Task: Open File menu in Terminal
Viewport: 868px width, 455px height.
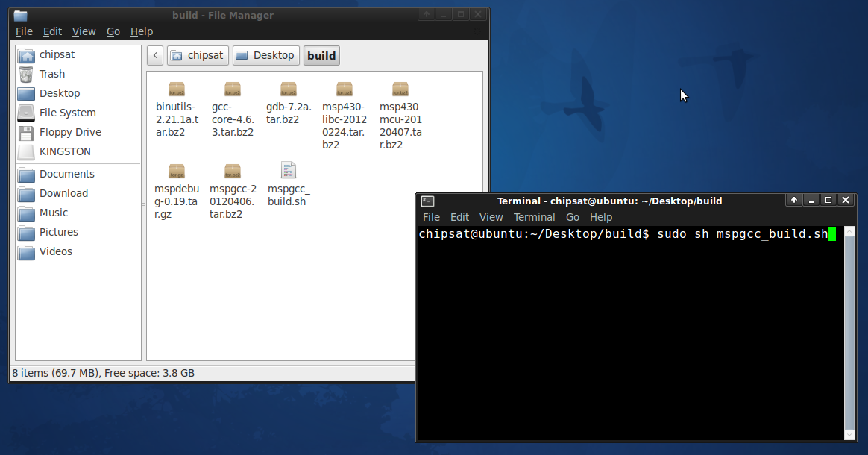Action: [x=431, y=217]
